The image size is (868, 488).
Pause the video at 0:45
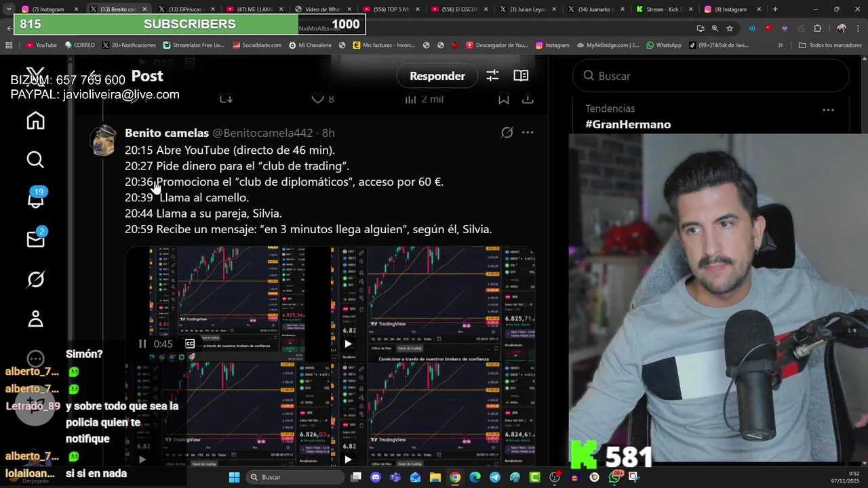pyautogui.click(x=142, y=344)
